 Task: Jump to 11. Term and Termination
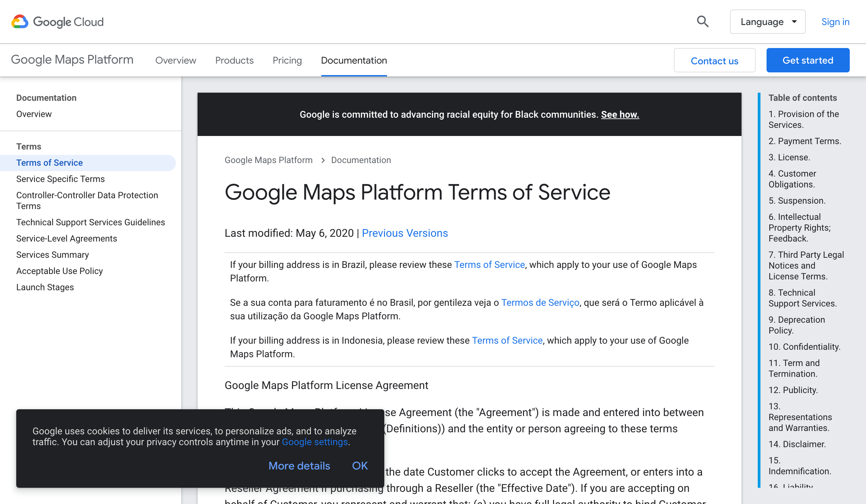794,368
